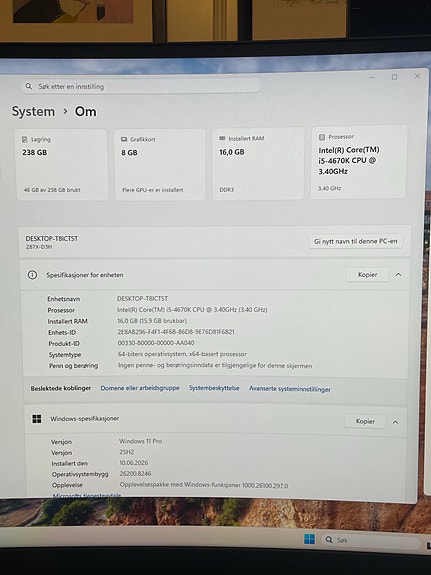Copy device specifications with Kopier button
Viewport: 431px width, 575px height.
coord(367,275)
